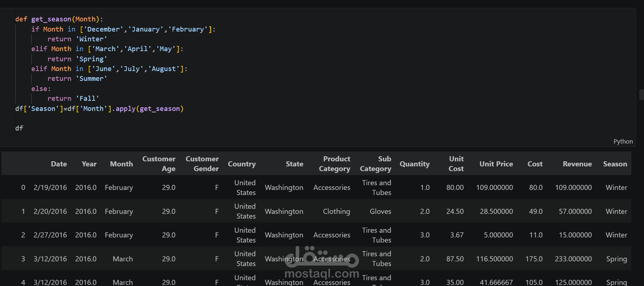Click the unit cost value 24.50
Screen dimensions: 644x286
point(455,211)
